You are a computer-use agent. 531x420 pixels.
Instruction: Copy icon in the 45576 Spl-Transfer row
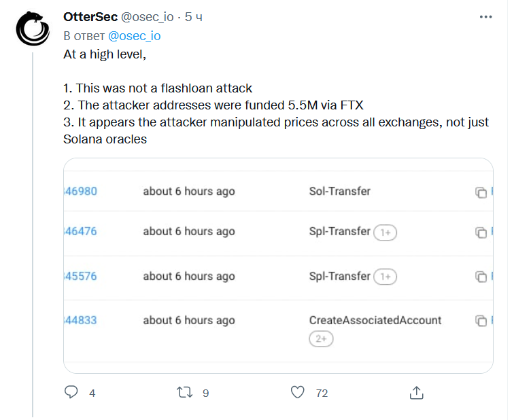click(481, 277)
